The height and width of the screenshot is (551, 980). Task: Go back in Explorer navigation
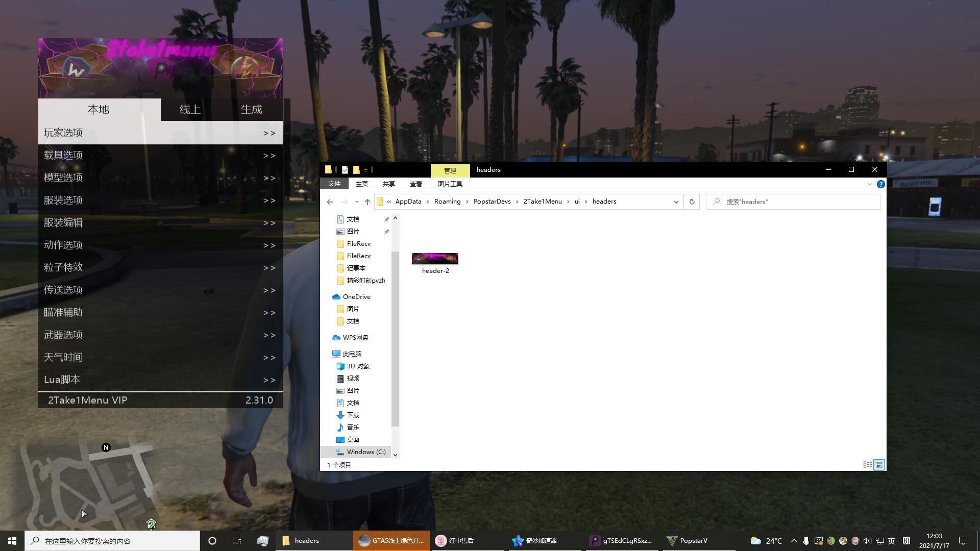point(330,202)
